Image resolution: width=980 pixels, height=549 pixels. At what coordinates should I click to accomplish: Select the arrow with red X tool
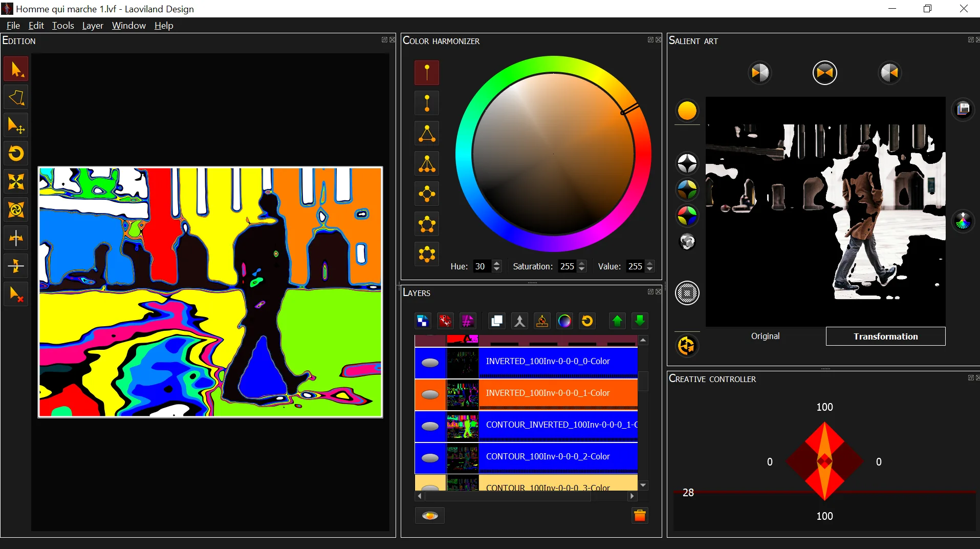click(16, 294)
